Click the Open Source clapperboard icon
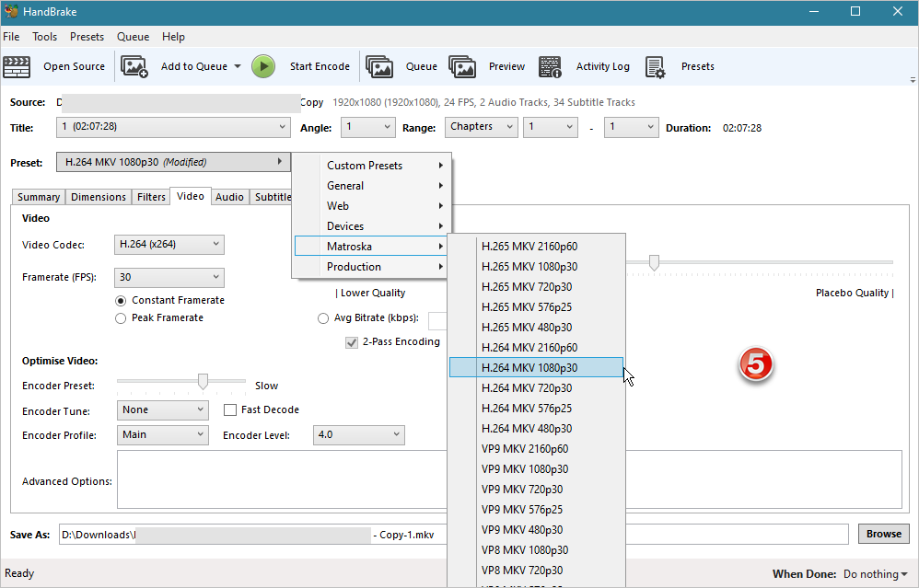The width and height of the screenshot is (919, 588). click(x=17, y=67)
